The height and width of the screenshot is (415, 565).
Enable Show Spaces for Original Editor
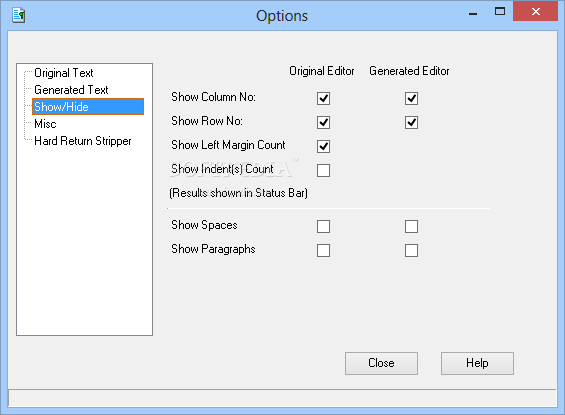pos(323,227)
